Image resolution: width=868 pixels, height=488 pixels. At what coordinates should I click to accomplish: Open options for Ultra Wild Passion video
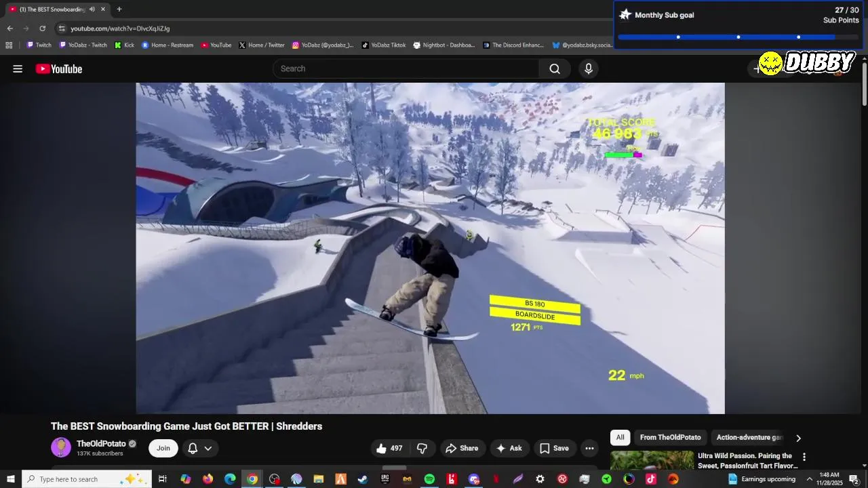[804, 457]
